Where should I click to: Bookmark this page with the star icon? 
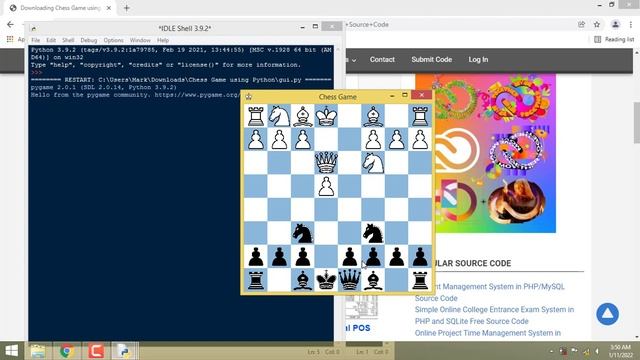tap(597, 24)
